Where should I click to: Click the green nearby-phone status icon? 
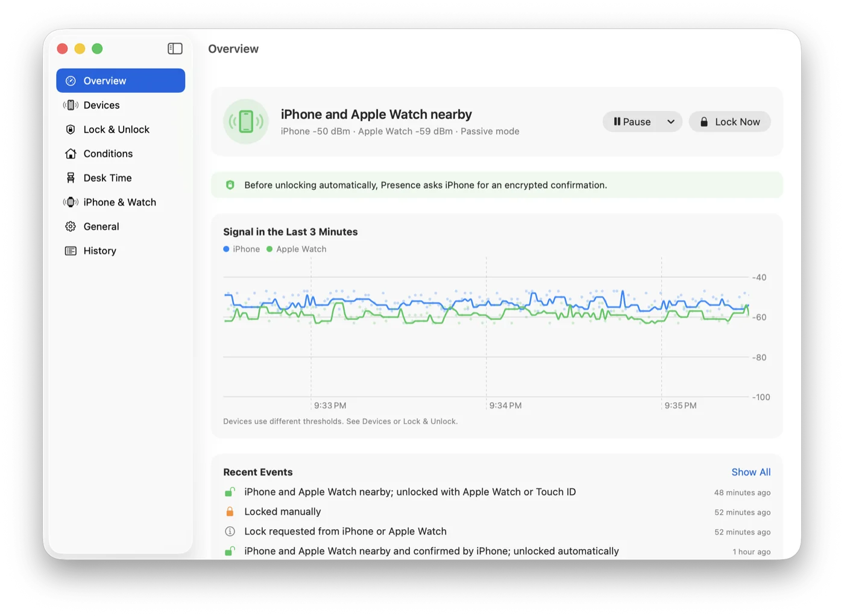pyautogui.click(x=246, y=122)
